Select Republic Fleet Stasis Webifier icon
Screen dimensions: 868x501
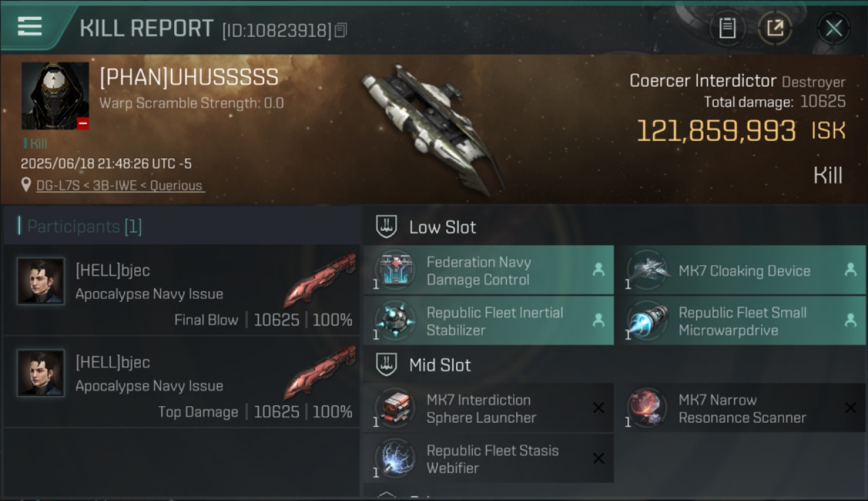tap(394, 459)
